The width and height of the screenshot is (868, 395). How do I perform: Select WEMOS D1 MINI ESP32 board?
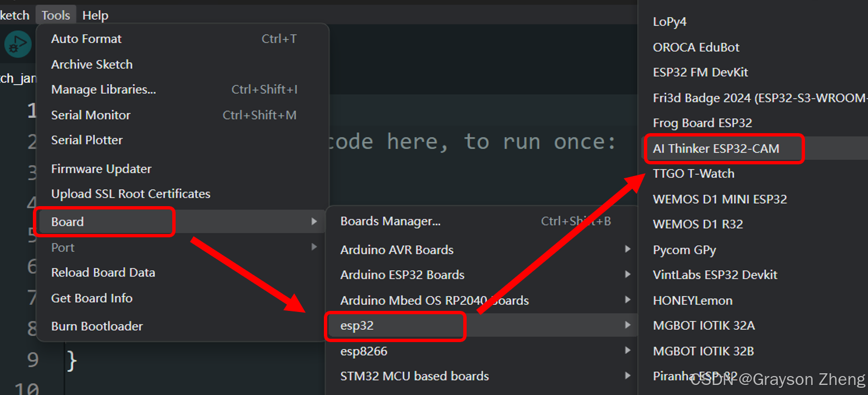720,199
